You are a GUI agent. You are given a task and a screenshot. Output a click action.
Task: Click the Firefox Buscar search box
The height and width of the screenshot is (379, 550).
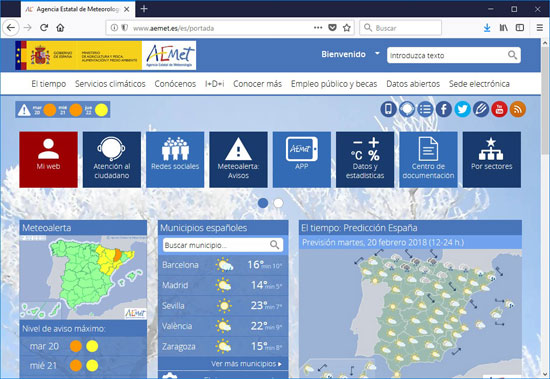click(400, 28)
